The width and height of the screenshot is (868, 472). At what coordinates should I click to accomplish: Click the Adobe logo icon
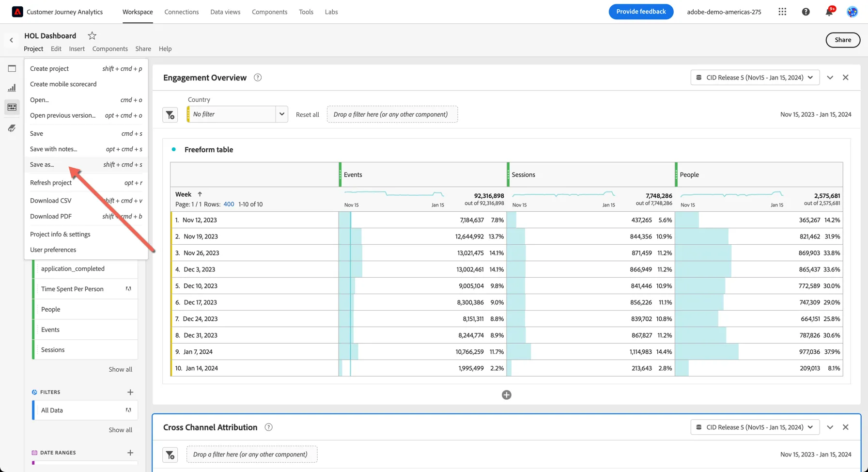pyautogui.click(x=17, y=12)
